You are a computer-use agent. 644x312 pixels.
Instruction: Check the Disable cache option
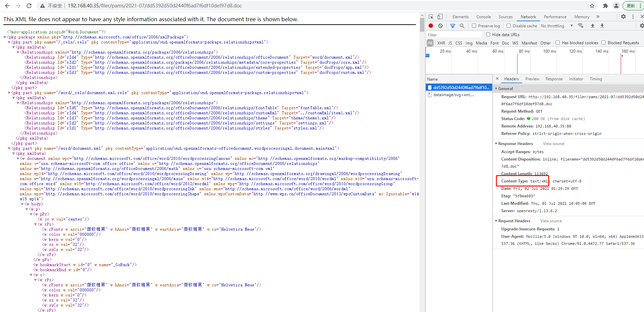[509, 26]
